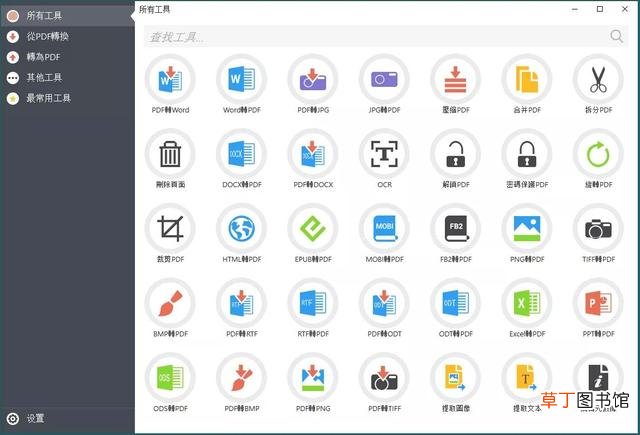Select the 旋轉PDF rotate tool
640x435 pixels.
pyautogui.click(x=598, y=154)
